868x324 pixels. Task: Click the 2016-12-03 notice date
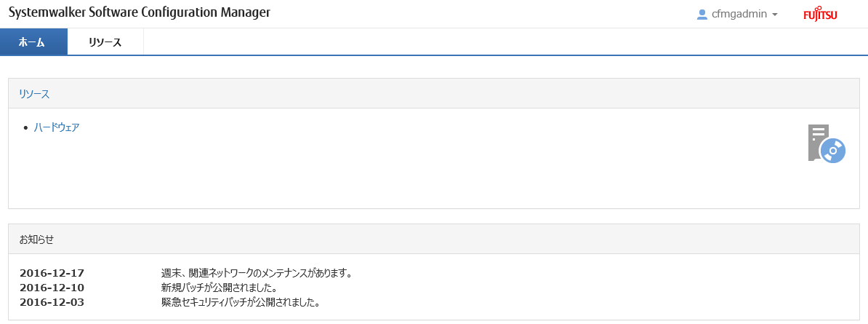[52, 303]
